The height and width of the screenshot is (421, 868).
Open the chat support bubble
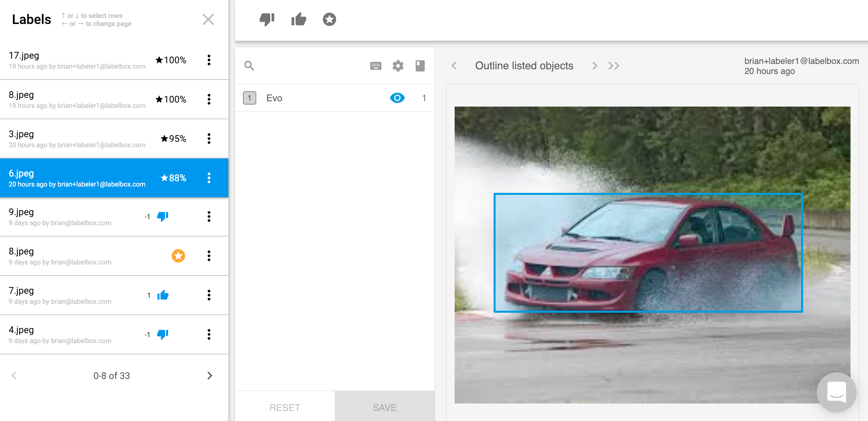pyautogui.click(x=836, y=392)
